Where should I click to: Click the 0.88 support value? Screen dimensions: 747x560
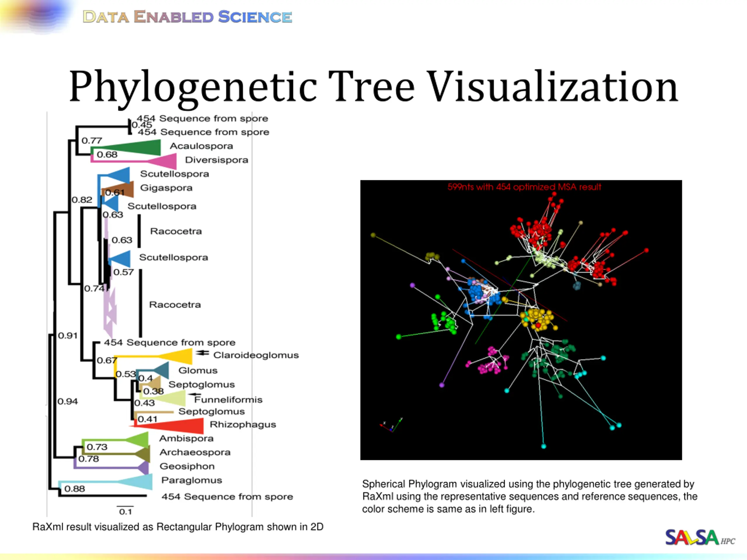75,489
